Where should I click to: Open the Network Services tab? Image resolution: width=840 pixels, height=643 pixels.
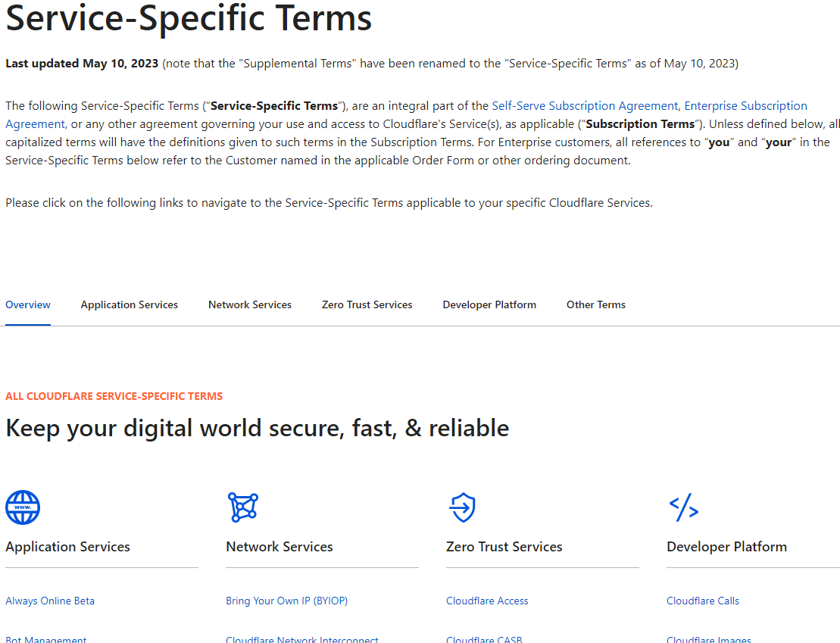[x=250, y=305]
